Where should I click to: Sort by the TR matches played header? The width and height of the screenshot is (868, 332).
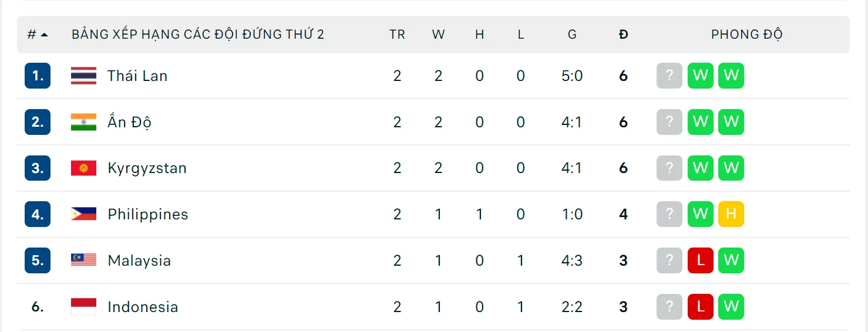397,35
